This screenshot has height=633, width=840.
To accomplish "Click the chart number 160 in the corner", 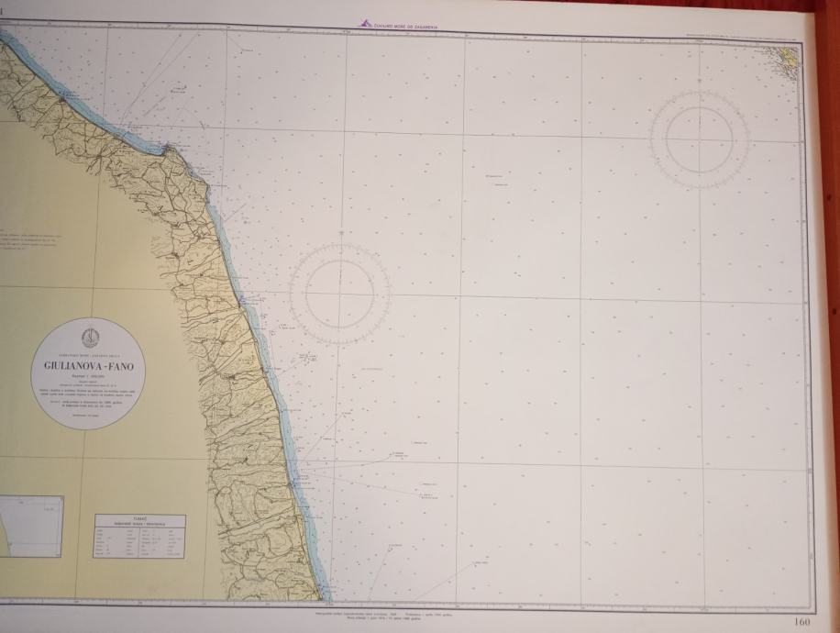I will tap(802, 622).
